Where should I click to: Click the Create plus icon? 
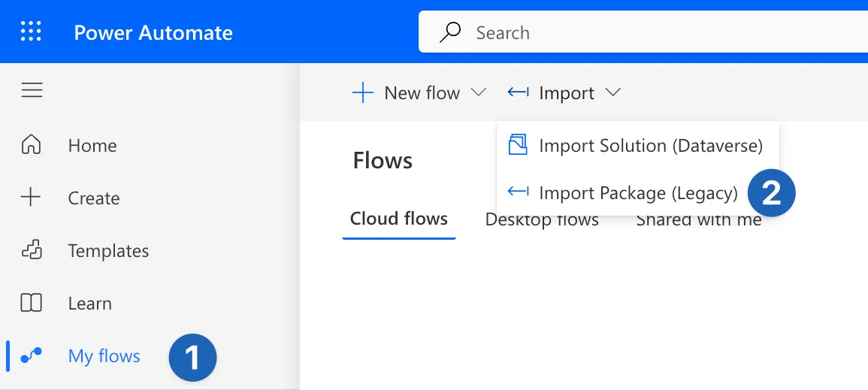(x=31, y=198)
